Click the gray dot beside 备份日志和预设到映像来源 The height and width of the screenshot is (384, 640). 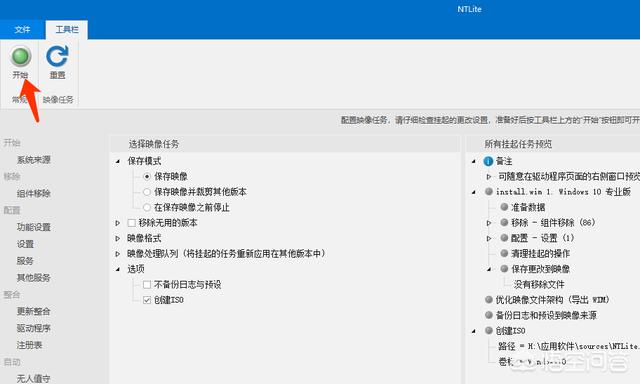coord(489,315)
